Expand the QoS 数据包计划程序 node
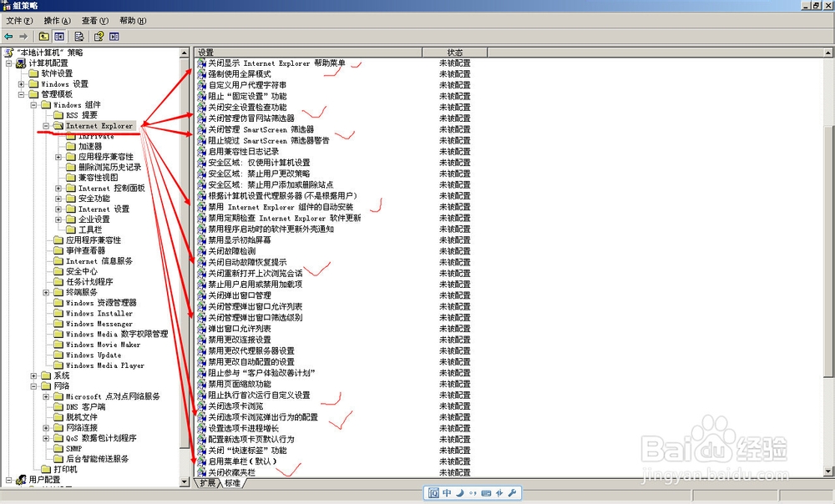The height and width of the screenshot is (504, 835). (46, 438)
